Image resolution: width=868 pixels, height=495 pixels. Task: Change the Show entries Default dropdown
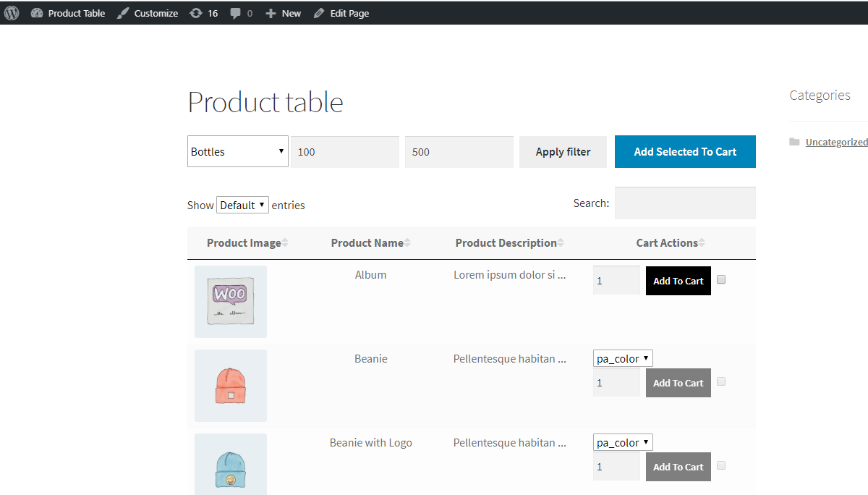(x=242, y=205)
